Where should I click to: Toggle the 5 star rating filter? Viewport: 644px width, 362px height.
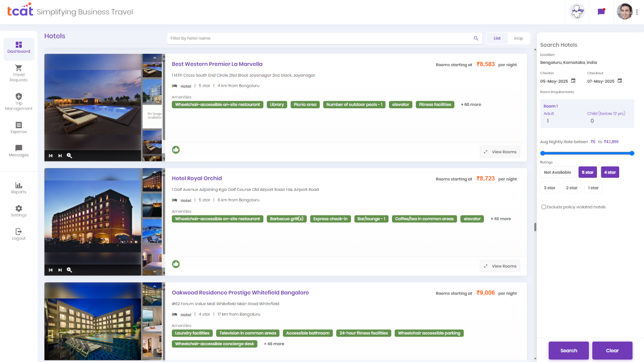587,172
